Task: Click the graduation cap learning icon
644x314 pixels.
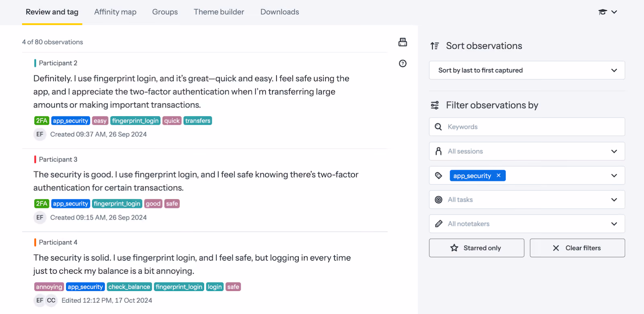Action: [x=603, y=12]
